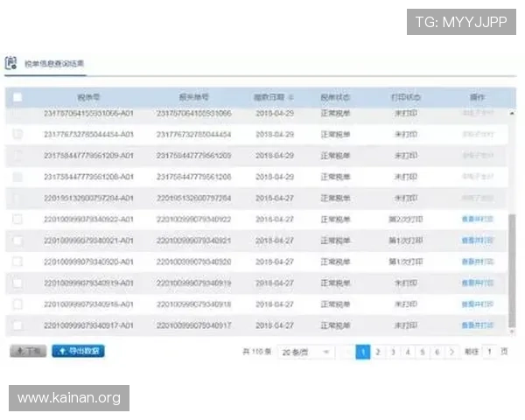This screenshot has width=525, height=420.
Task: Tick the checkbox for row 044454-A01
Action: (x=17, y=134)
